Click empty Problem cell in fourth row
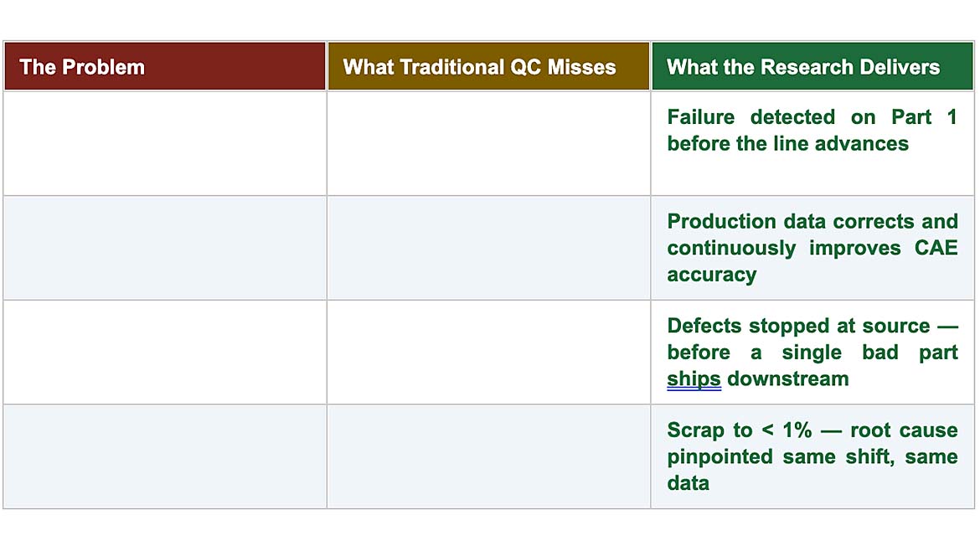The height and width of the screenshot is (551, 980). click(165, 456)
